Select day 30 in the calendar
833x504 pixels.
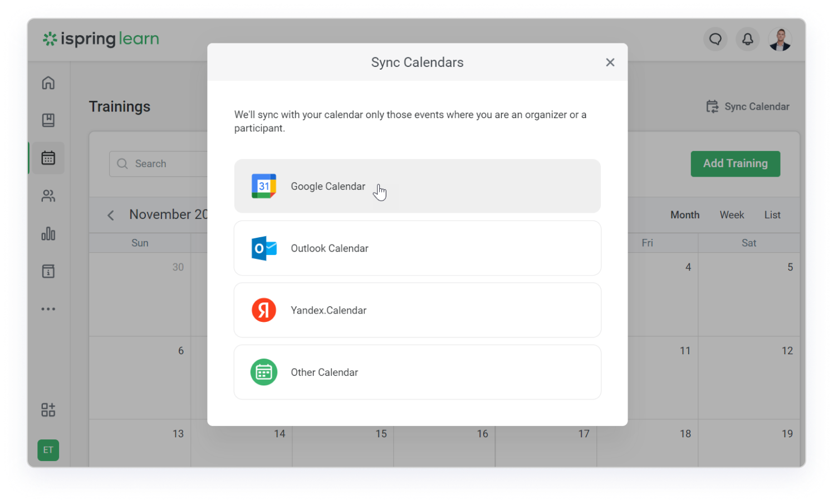pos(178,267)
